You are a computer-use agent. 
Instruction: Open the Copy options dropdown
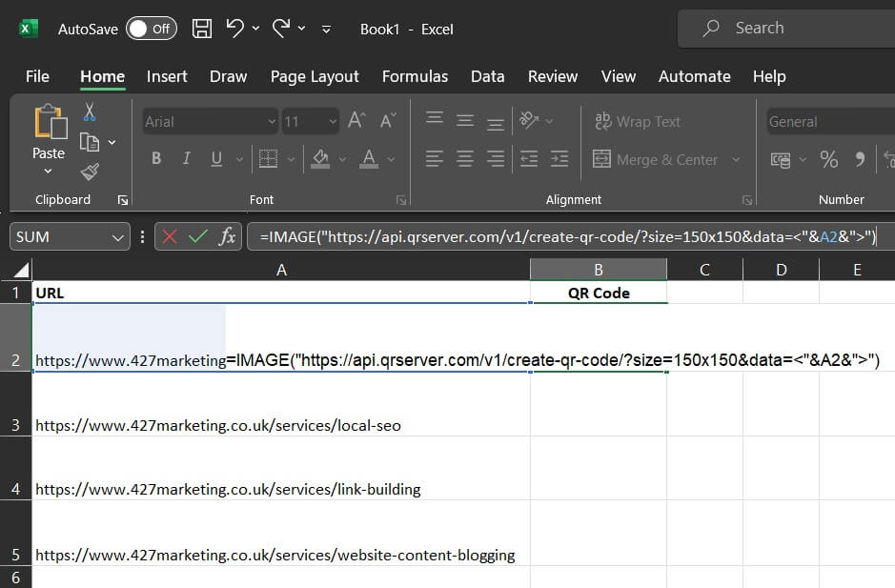click(112, 142)
